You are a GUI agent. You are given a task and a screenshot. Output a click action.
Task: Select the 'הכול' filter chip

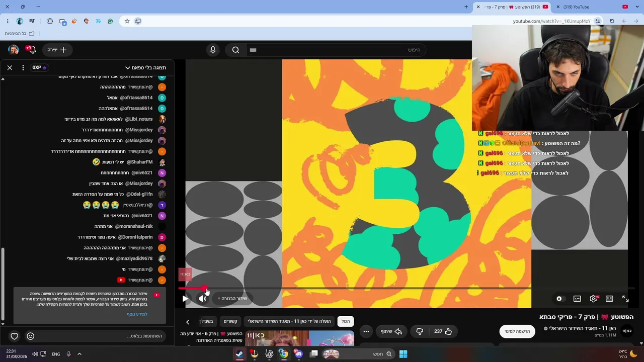coord(346,321)
